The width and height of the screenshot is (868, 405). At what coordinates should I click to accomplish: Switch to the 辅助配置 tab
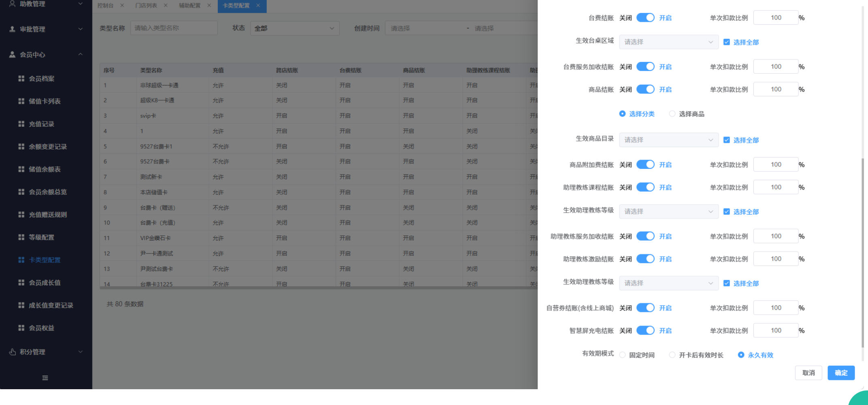[x=190, y=5]
